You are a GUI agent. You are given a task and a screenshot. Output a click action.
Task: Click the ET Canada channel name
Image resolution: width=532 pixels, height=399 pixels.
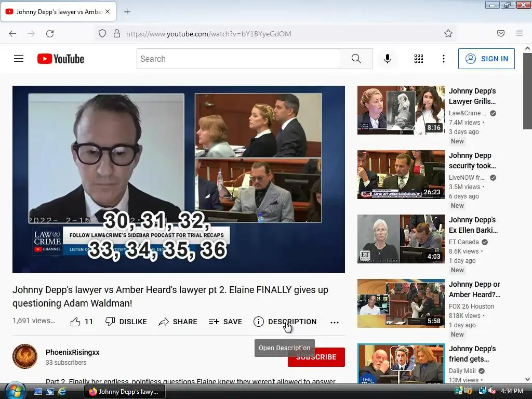464,242
